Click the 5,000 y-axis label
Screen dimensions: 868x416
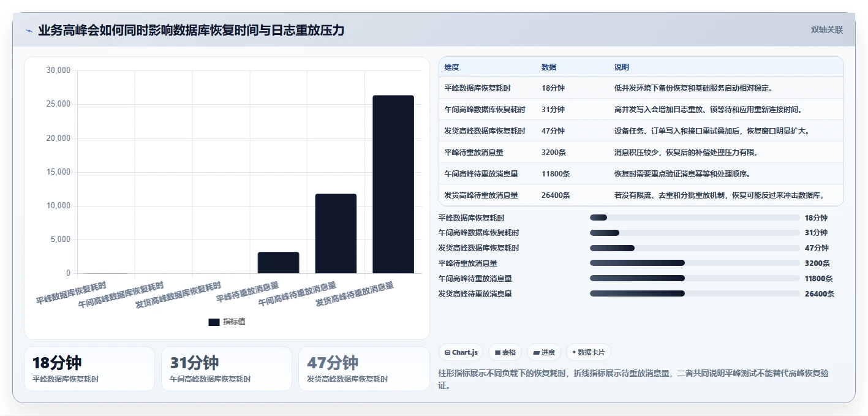click(60, 240)
